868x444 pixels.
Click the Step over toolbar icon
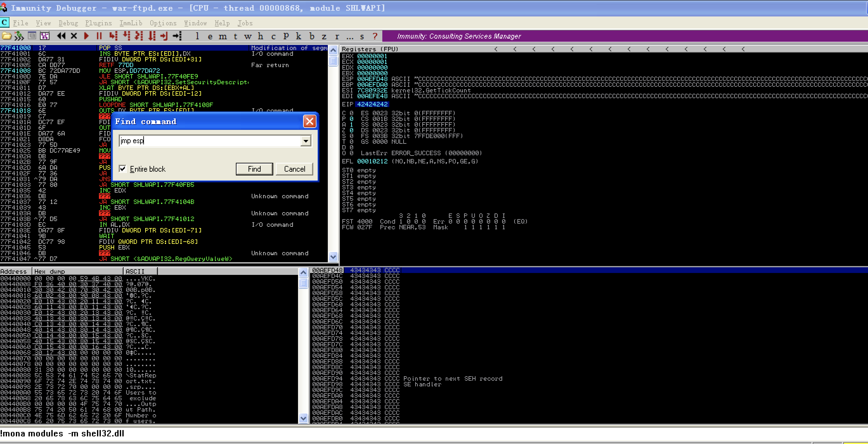click(126, 36)
